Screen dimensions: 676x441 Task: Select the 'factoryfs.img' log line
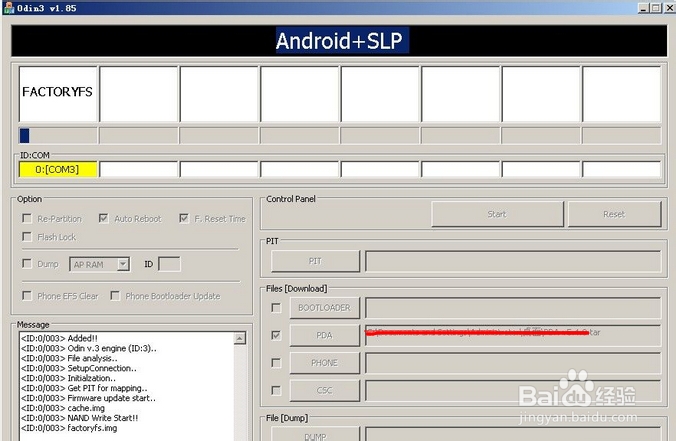tap(69, 428)
